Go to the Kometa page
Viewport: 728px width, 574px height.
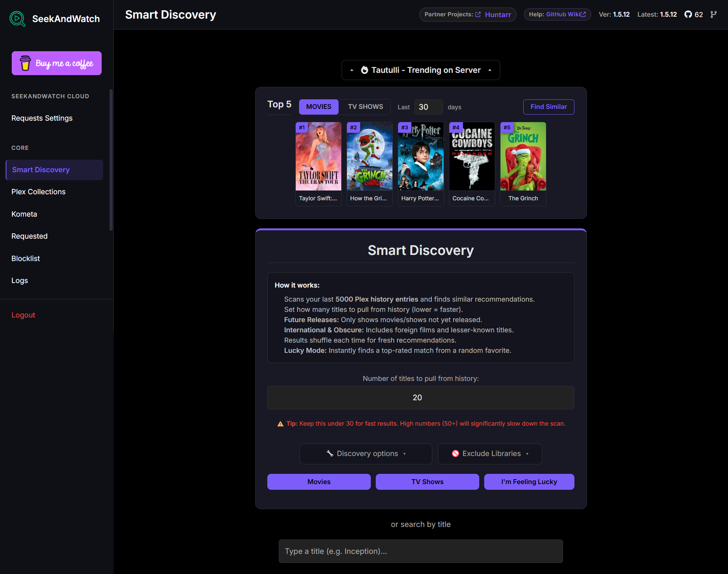click(x=24, y=214)
